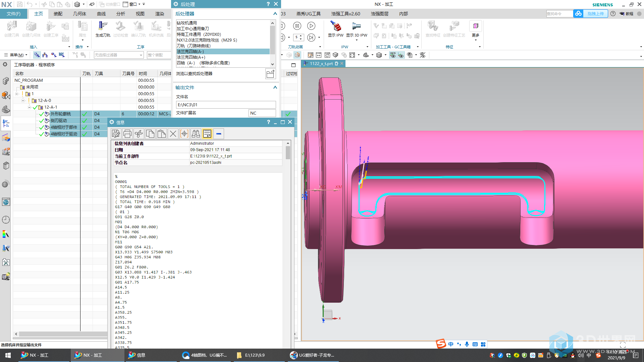
Task: Play the tool path animation
Action: pos(311,26)
